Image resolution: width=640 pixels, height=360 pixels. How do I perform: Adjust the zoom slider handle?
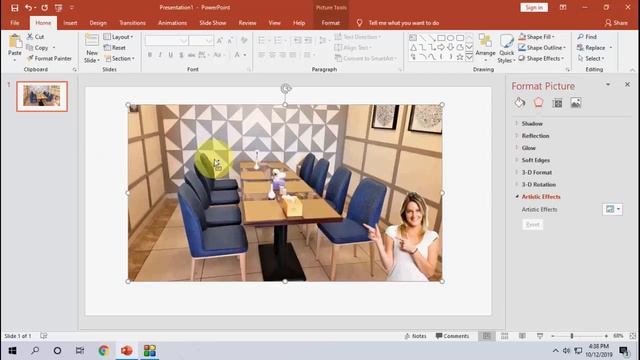tap(572, 336)
